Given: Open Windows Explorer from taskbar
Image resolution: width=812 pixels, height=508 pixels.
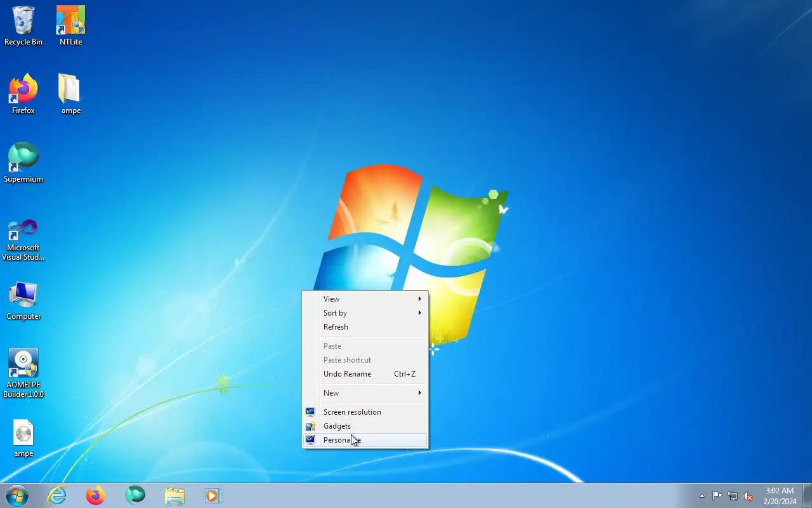Looking at the screenshot, I should 174,495.
